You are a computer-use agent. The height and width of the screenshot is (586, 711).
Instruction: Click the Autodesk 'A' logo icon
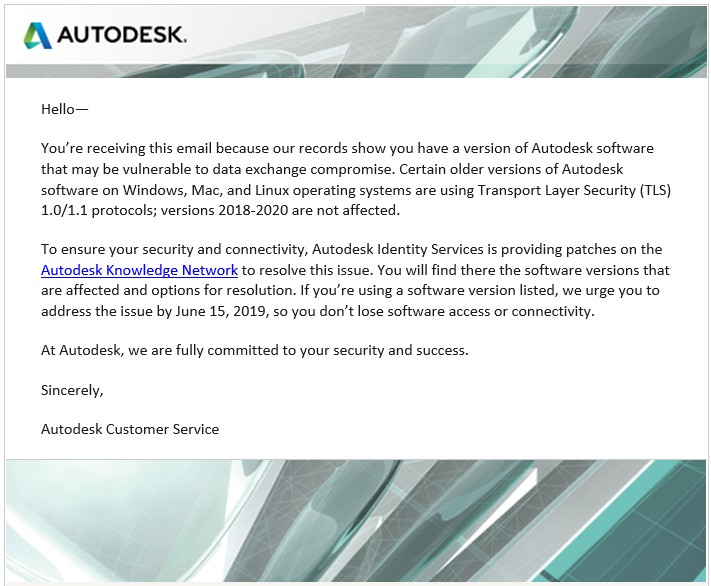point(38,35)
